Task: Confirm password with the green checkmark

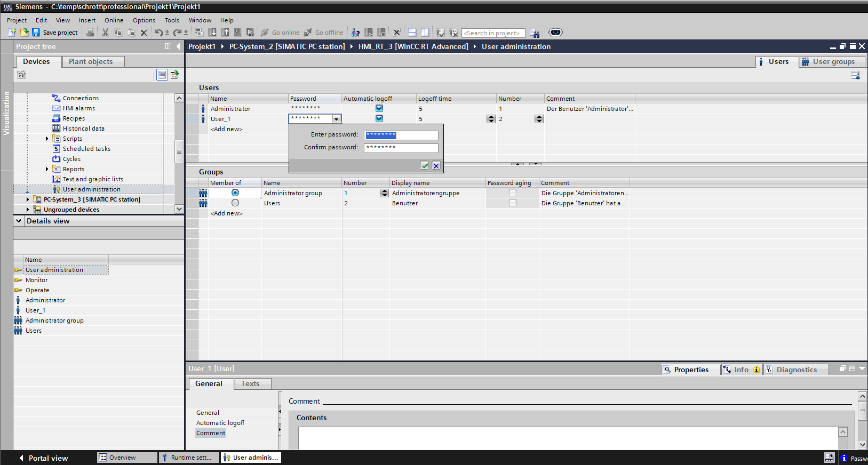Action: tap(425, 165)
